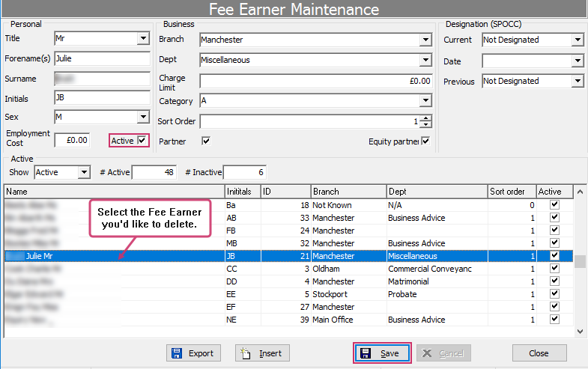Open the Sex dropdown
Viewport: 588px width, 369px height.
[x=143, y=117]
